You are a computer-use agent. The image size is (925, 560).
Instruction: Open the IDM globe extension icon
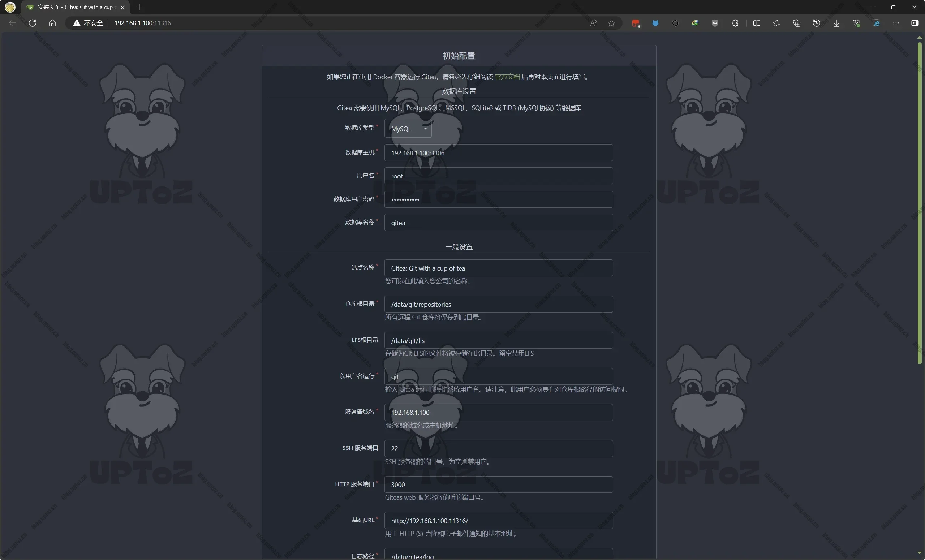[x=695, y=23]
